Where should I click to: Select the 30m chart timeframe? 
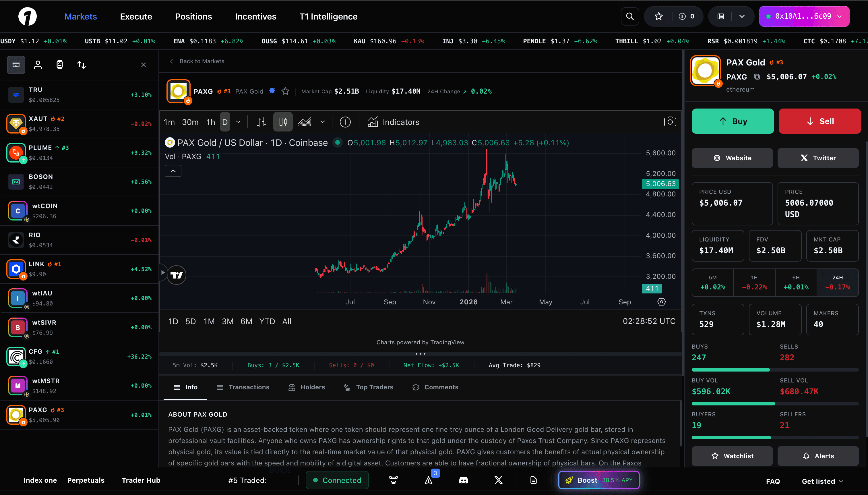click(x=190, y=122)
